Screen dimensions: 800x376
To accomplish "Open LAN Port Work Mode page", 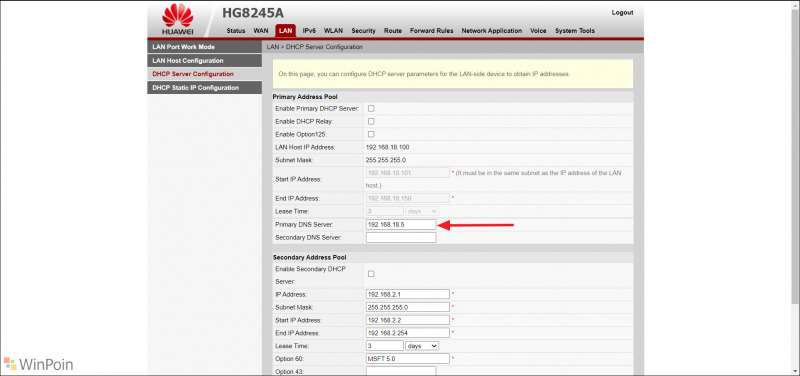I will 205,47.
